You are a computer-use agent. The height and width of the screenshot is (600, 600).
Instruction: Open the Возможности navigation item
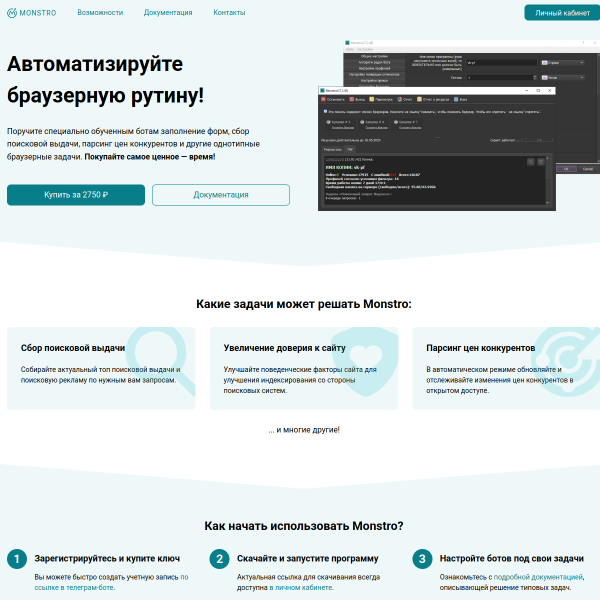click(100, 13)
